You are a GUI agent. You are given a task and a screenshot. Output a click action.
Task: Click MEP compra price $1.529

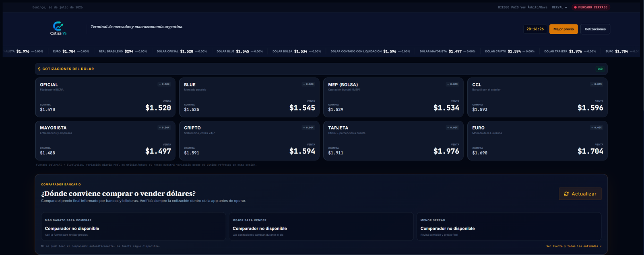tap(336, 109)
